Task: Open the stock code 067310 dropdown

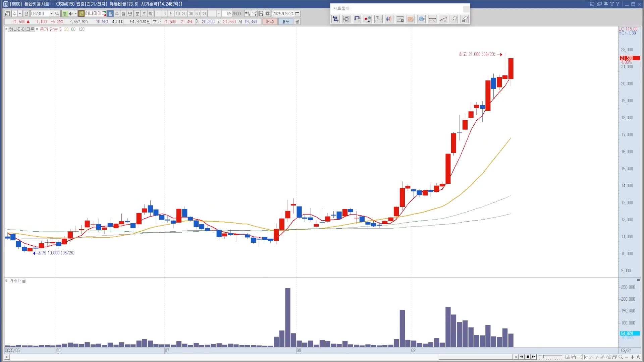Action: [x=51, y=14]
